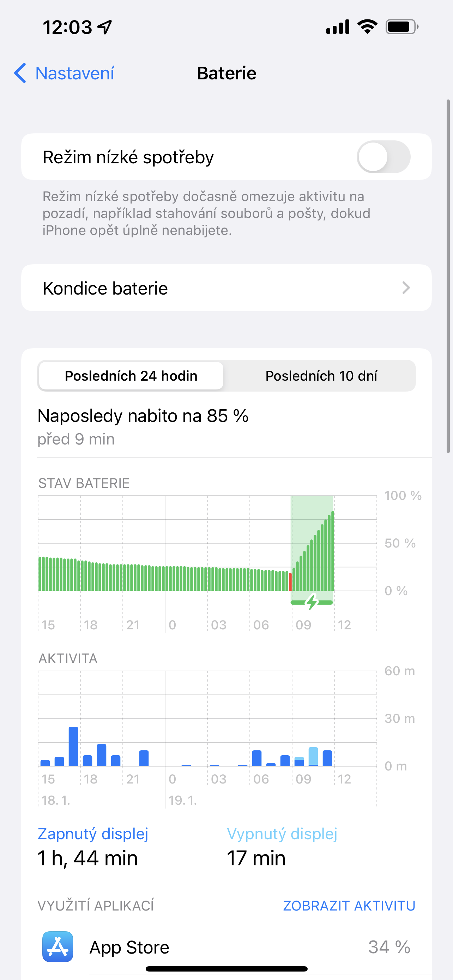Tap ZOBRAZIT AKTIVITU link
This screenshot has height=980, width=453.
click(349, 906)
